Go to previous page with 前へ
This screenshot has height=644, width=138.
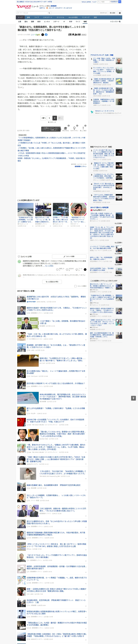coord(43,118)
